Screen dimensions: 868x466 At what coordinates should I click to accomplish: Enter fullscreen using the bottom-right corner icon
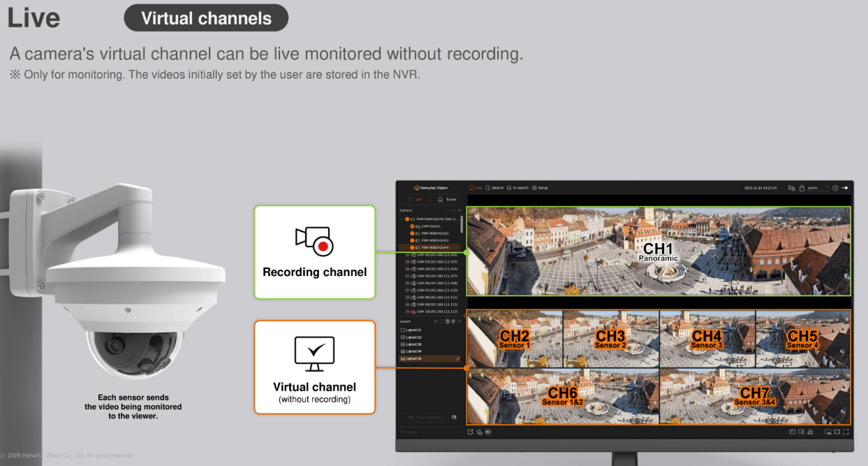tap(846, 432)
